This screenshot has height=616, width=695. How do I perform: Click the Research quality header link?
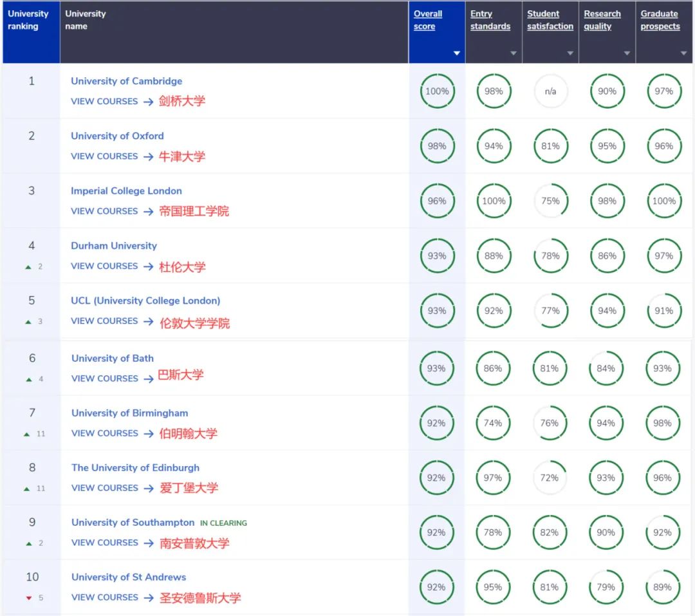click(602, 20)
